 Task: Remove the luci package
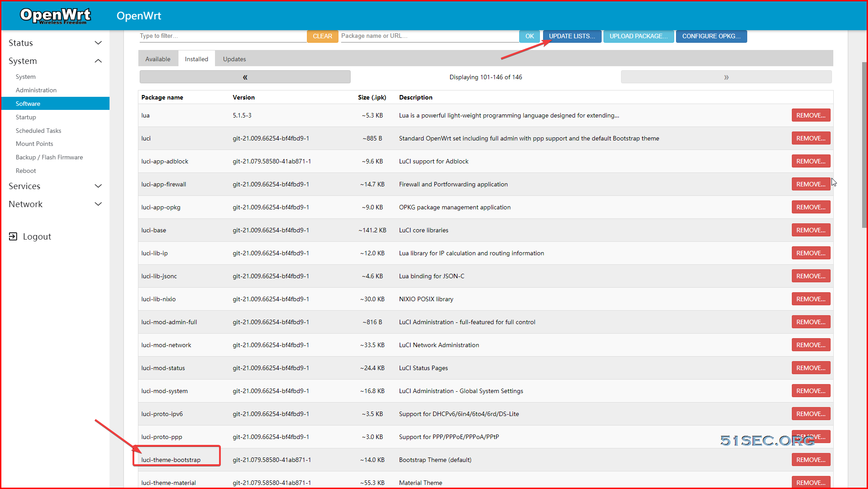point(811,138)
